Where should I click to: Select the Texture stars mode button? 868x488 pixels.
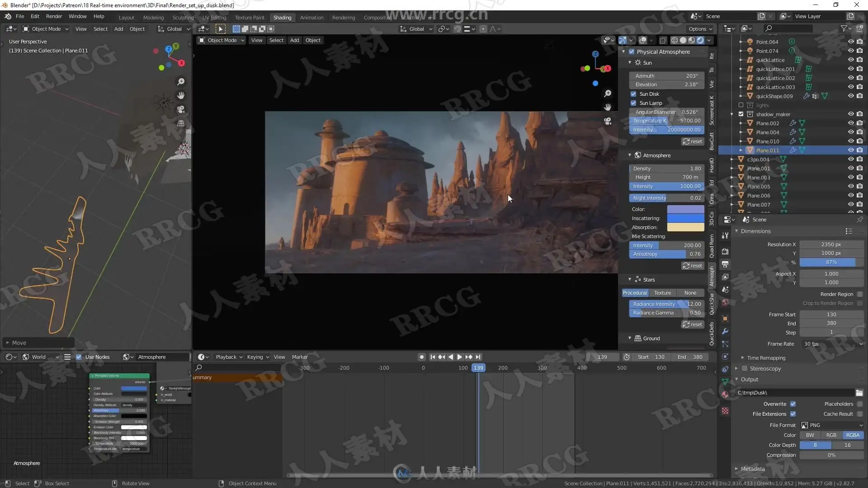(662, 293)
